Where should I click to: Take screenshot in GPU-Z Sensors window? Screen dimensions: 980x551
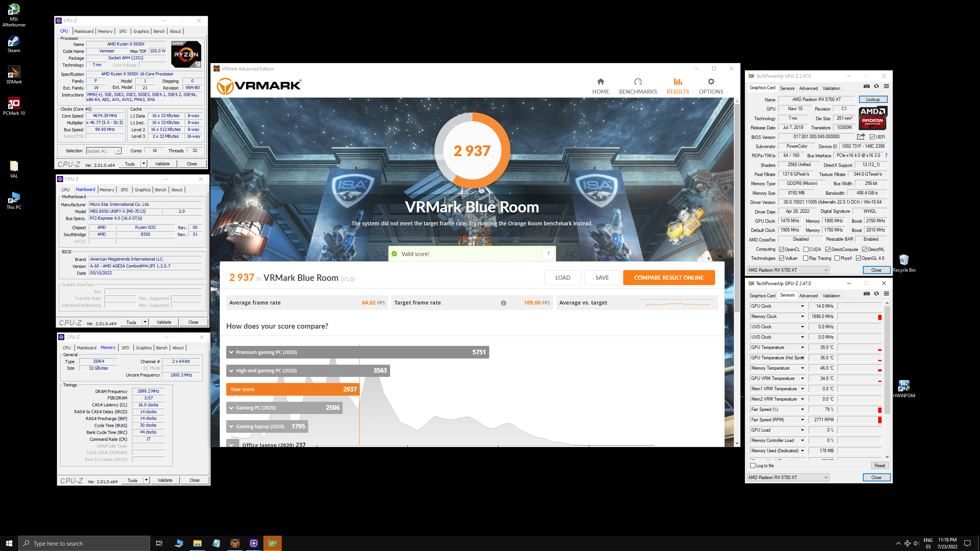[x=867, y=294]
